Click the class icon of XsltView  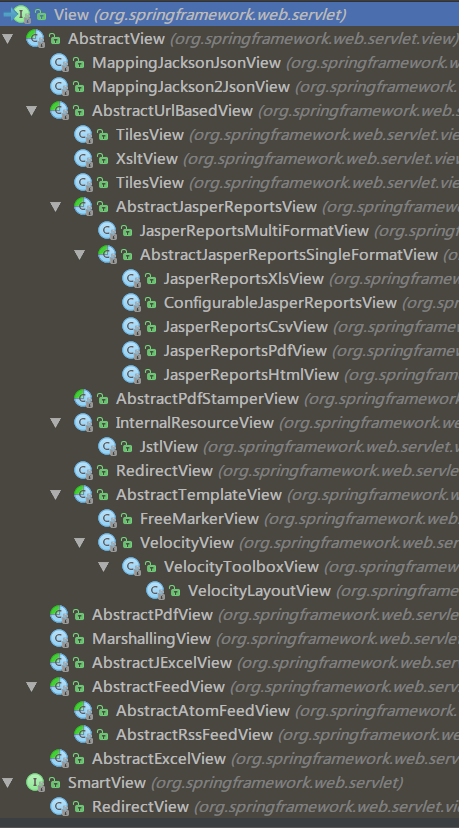click(83, 159)
